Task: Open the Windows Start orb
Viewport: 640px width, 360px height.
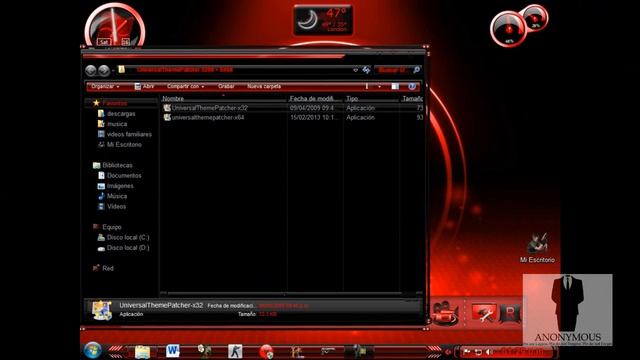Action: (x=93, y=351)
